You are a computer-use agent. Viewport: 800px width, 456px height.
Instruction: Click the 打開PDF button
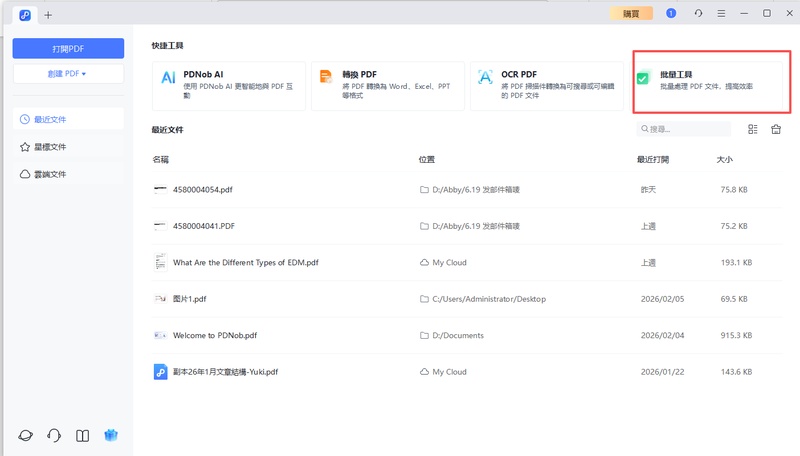[x=68, y=48]
